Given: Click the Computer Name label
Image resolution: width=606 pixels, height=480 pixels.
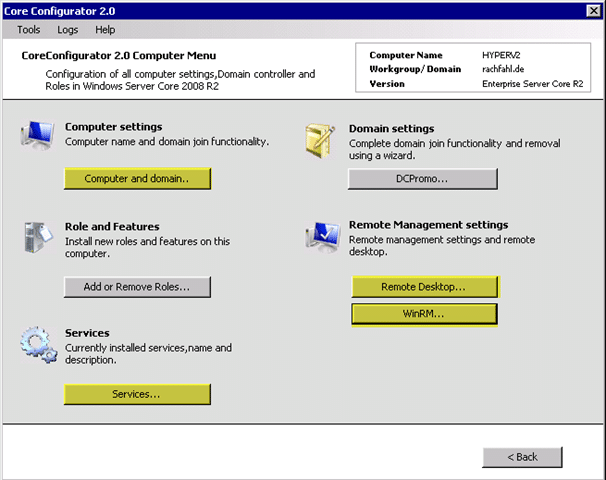Looking at the screenshot, I should point(406,55).
